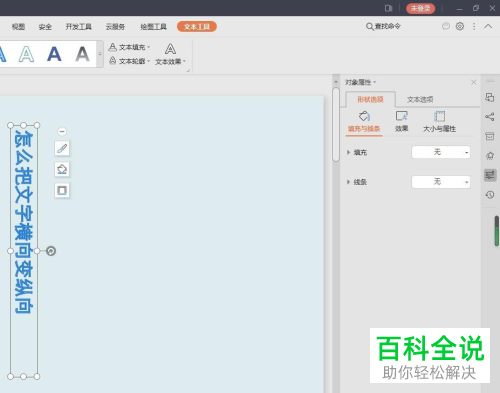Viewport: 500px width, 393px height.
Task: Expand the 线条 section triangle
Action: tap(348, 182)
